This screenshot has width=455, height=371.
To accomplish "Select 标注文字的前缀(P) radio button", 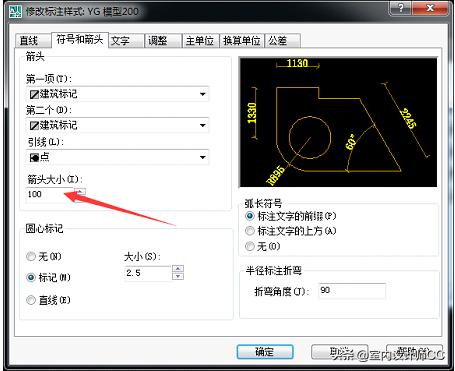I will tap(250, 216).
